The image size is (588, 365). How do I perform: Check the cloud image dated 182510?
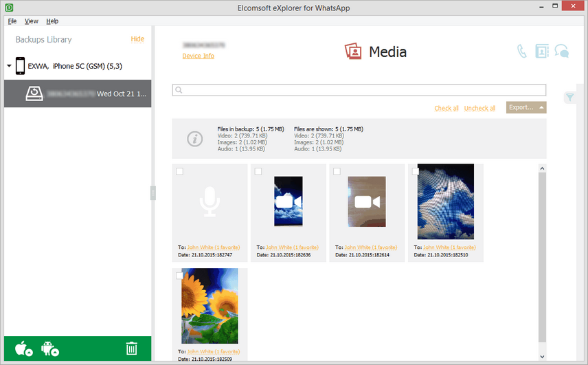point(415,171)
